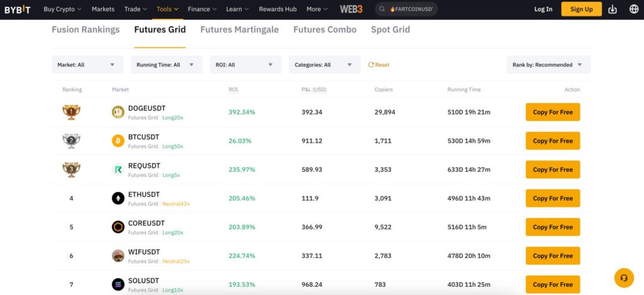Open Markets in the top navigation

[103, 9]
